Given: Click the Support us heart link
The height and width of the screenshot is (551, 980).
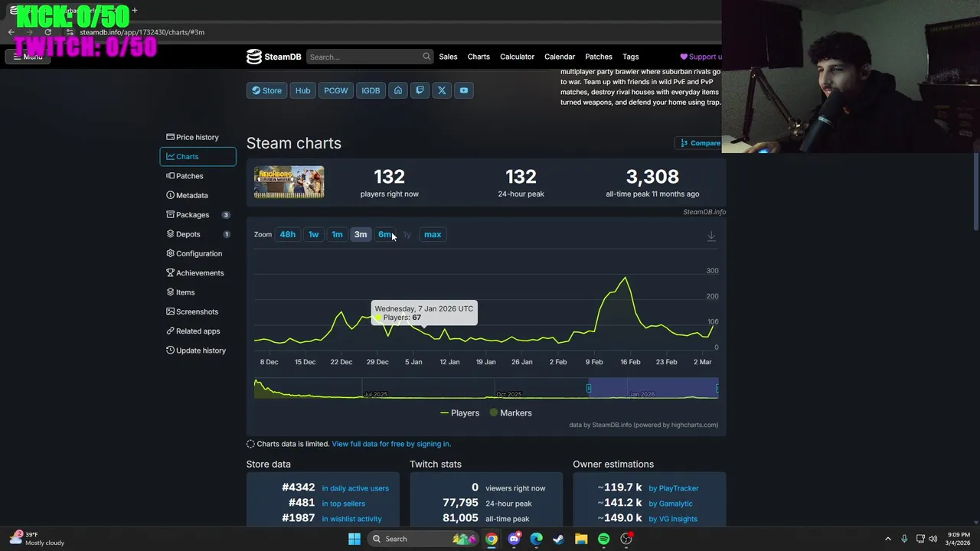Looking at the screenshot, I should pyautogui.click(x=701, y=57).
